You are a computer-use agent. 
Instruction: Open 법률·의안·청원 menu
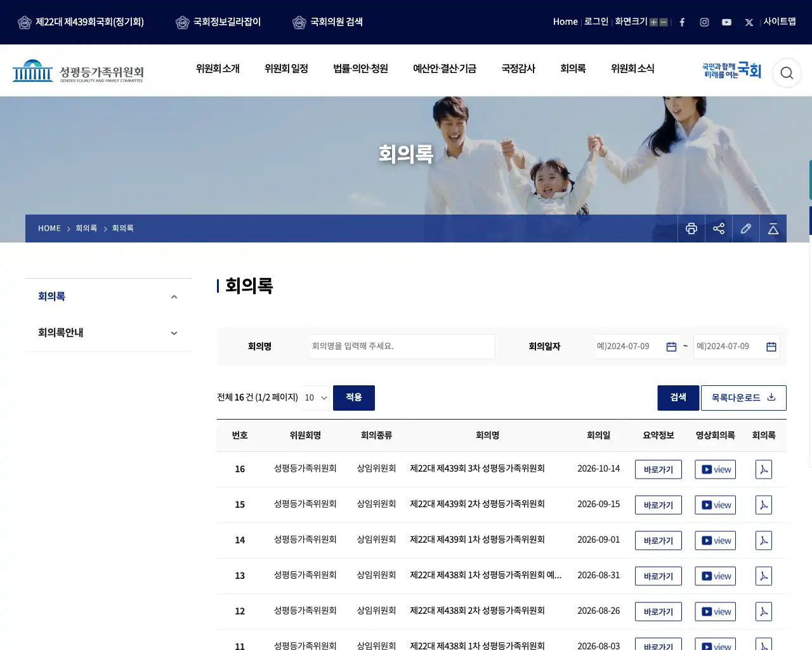tap(360, 69)
